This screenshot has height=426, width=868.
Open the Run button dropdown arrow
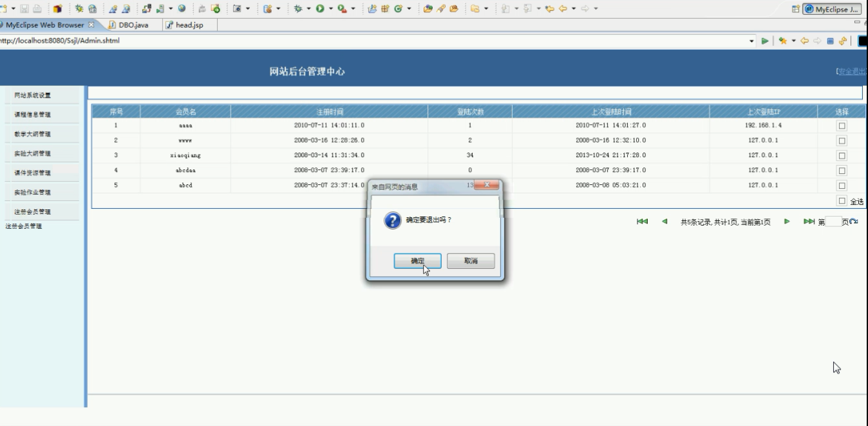331,8
